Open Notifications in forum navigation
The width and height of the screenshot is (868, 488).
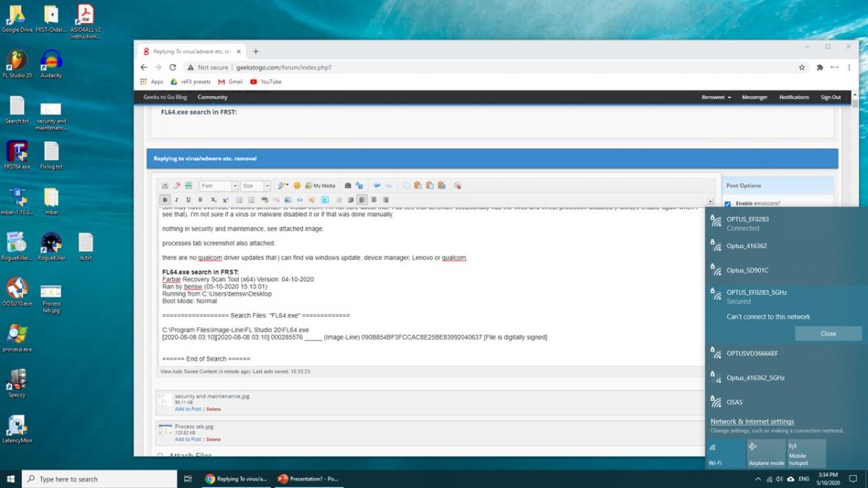794,97
